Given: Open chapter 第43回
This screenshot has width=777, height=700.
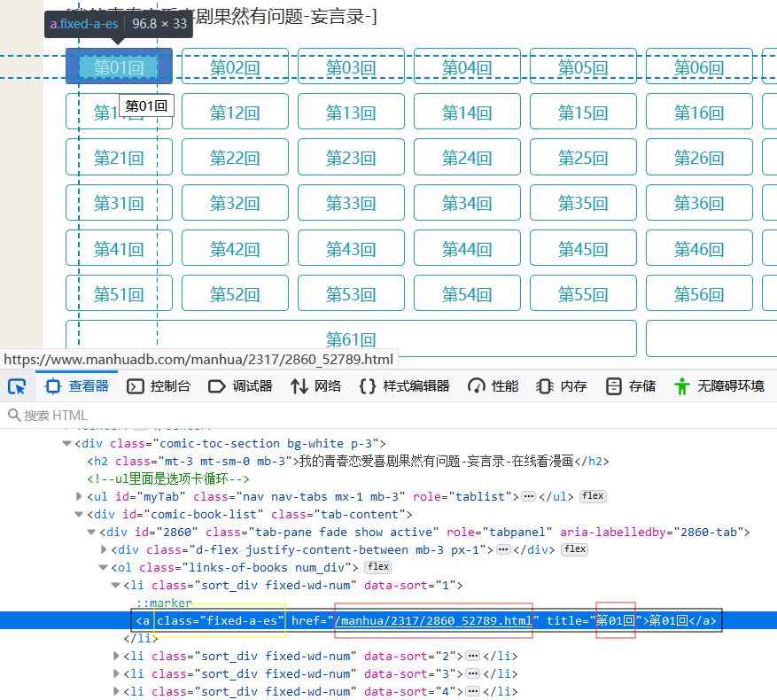Looking at the screenshot, I should pyautogui.click(x=351, y=248).
